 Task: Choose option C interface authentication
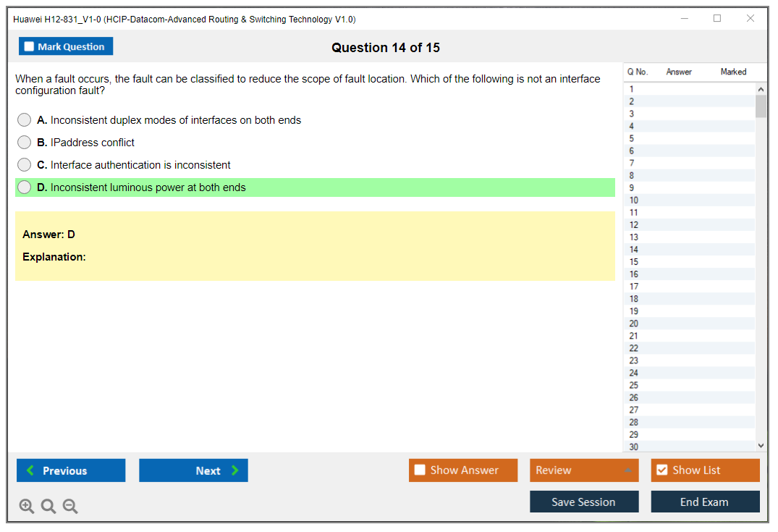(x=25, y=165)
